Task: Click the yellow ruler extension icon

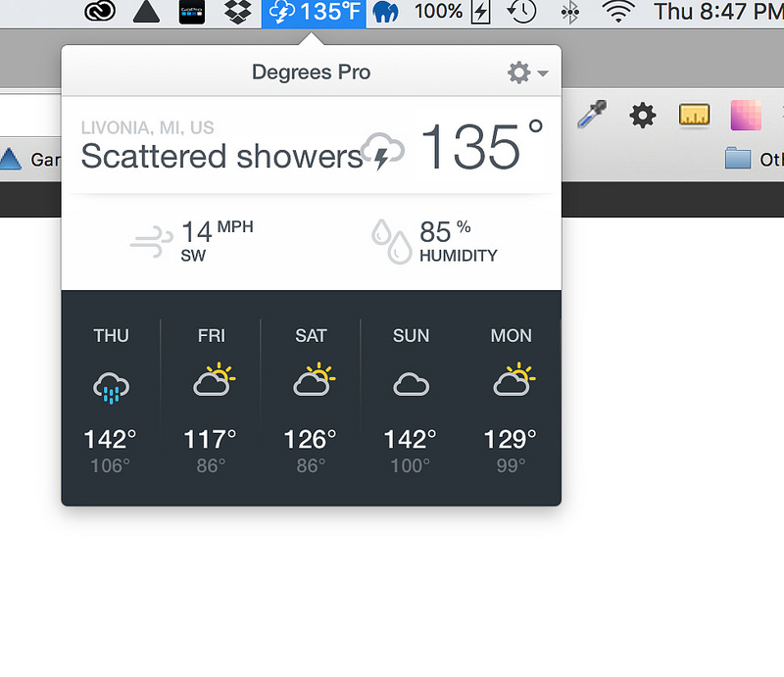Action: click(694, 115)
